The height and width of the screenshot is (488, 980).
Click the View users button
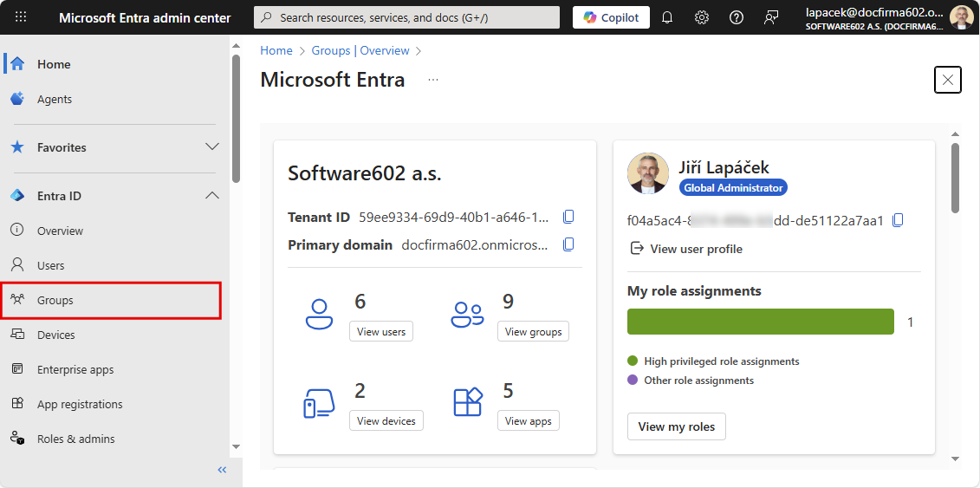tap(381, 332)
